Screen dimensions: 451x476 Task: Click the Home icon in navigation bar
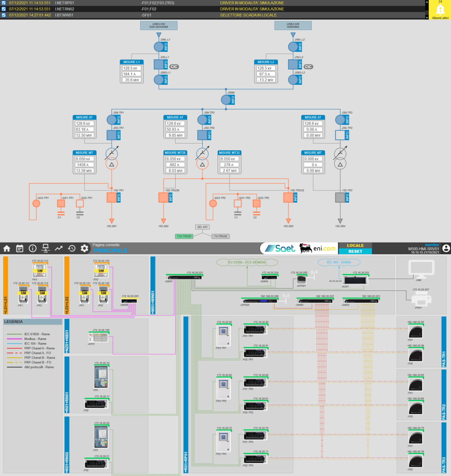point(7,248)
